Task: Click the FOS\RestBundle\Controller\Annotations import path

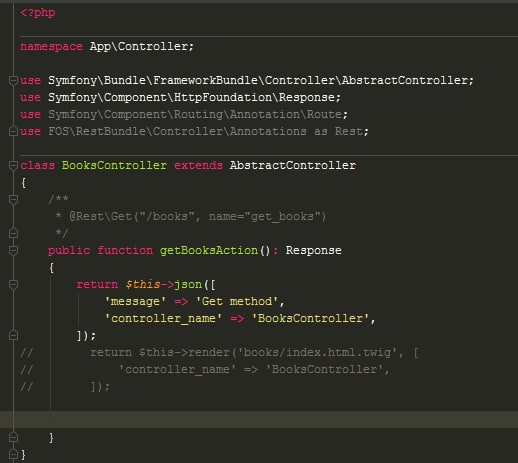Action: point(177,131)
